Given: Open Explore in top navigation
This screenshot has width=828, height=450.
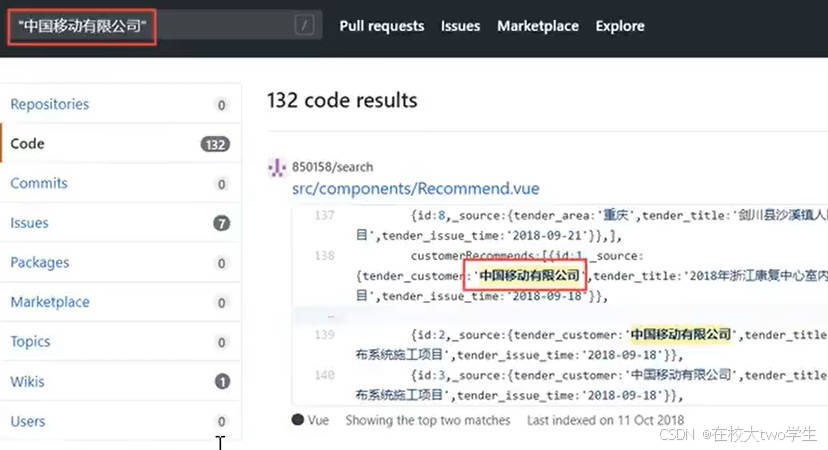Looking at the screenshot, I should pyautogui.click(x=620, y=26).
